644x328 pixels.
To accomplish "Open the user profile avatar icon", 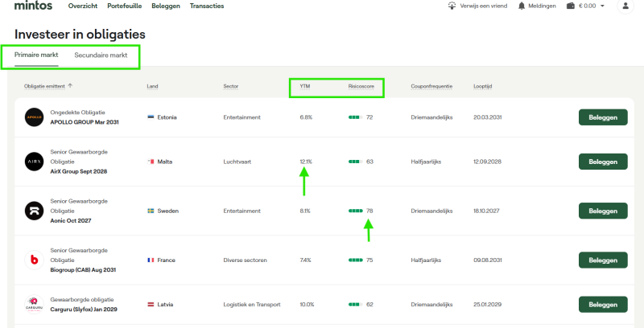I will click(625, 6).
